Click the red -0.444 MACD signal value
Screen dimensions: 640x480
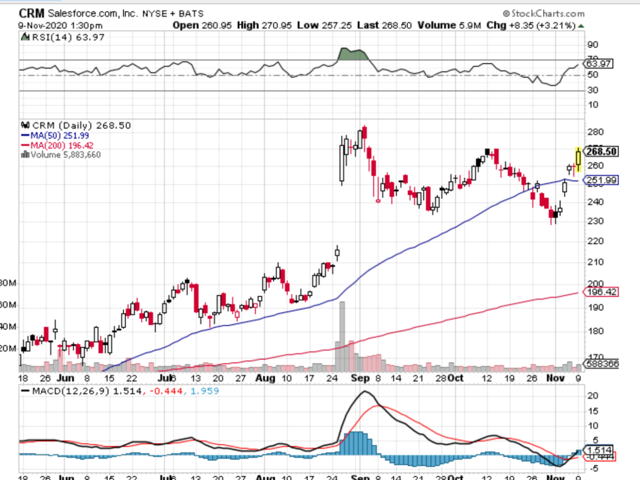[166, 391]
